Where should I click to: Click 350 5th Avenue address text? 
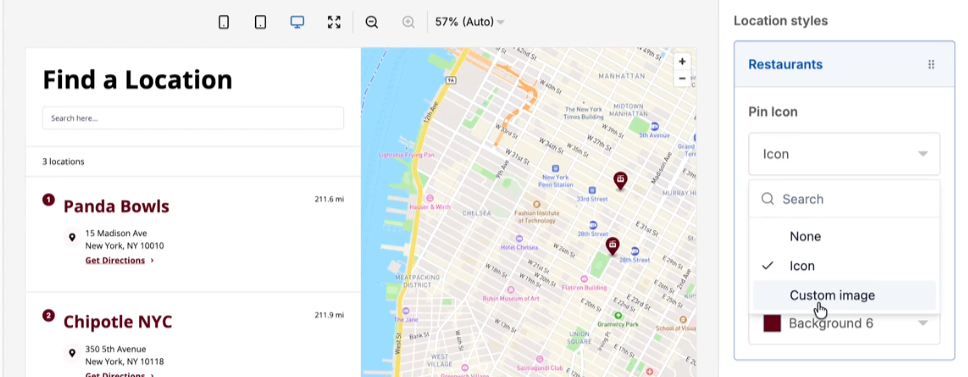115,349
